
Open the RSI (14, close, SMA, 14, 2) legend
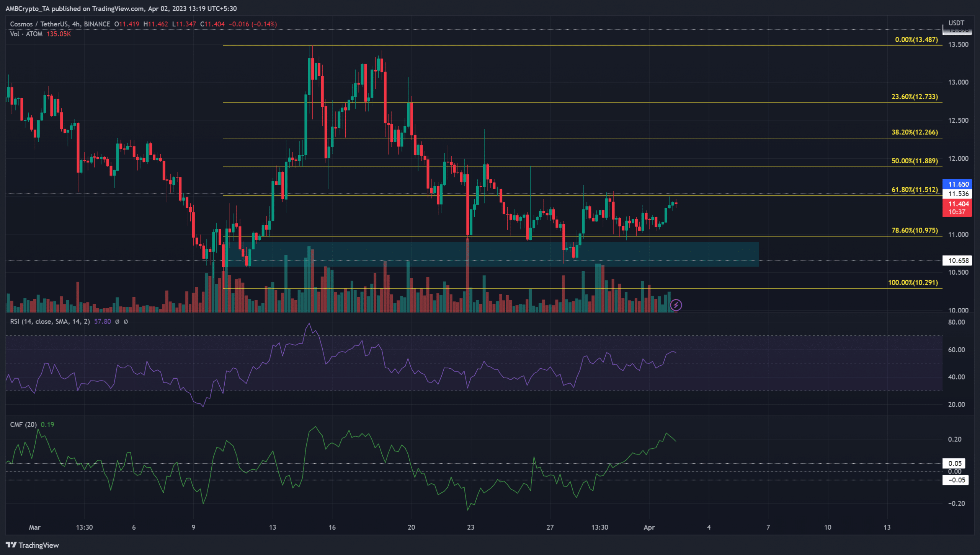pos(50,322)
